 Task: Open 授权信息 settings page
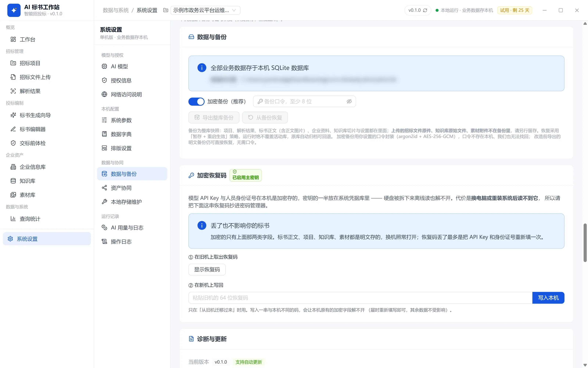coord(132,80)
